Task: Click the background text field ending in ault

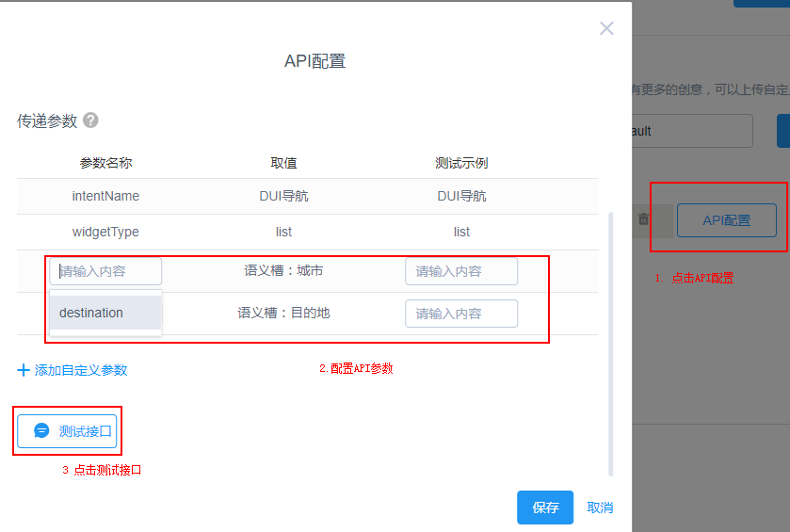Action: [692, 131]
